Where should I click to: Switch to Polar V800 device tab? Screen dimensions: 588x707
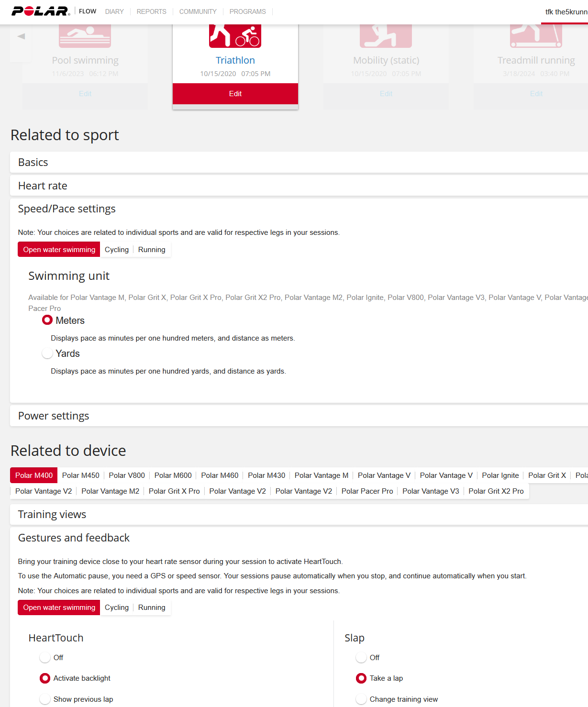pyautogui.click(x=127, y=475)
